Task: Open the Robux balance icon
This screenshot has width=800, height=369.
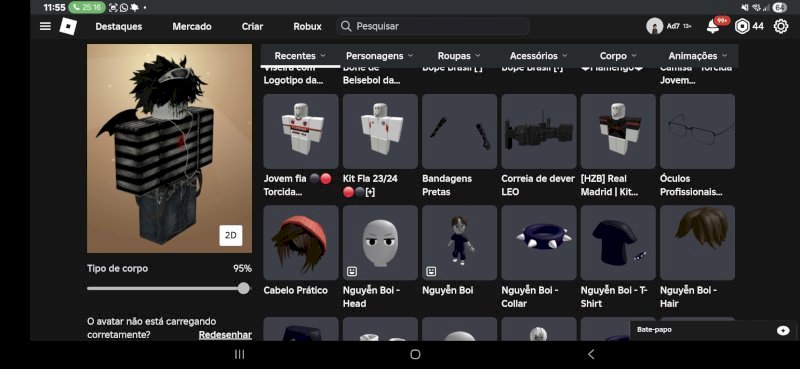Action: [742, 27]
